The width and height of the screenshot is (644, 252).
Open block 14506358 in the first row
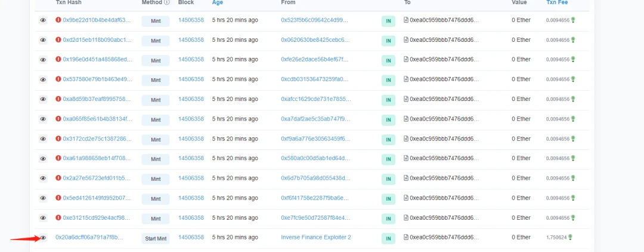tap(191, 20)
